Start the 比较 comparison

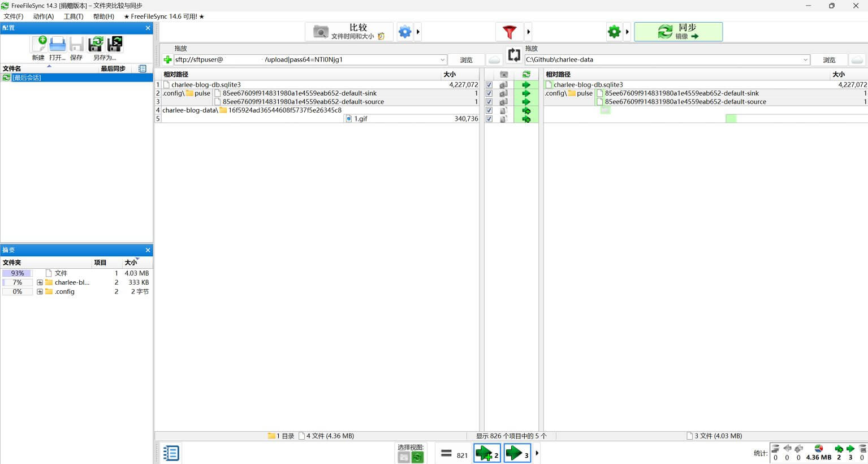click(x=349, y=32)
